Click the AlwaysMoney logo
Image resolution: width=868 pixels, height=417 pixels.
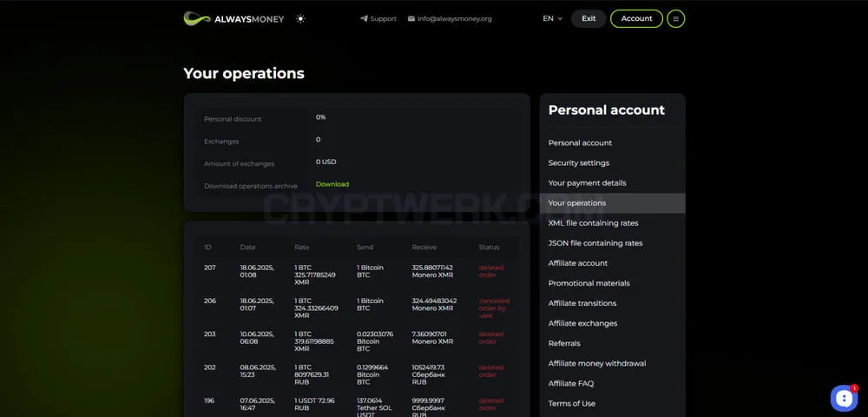tap(233, 18)
